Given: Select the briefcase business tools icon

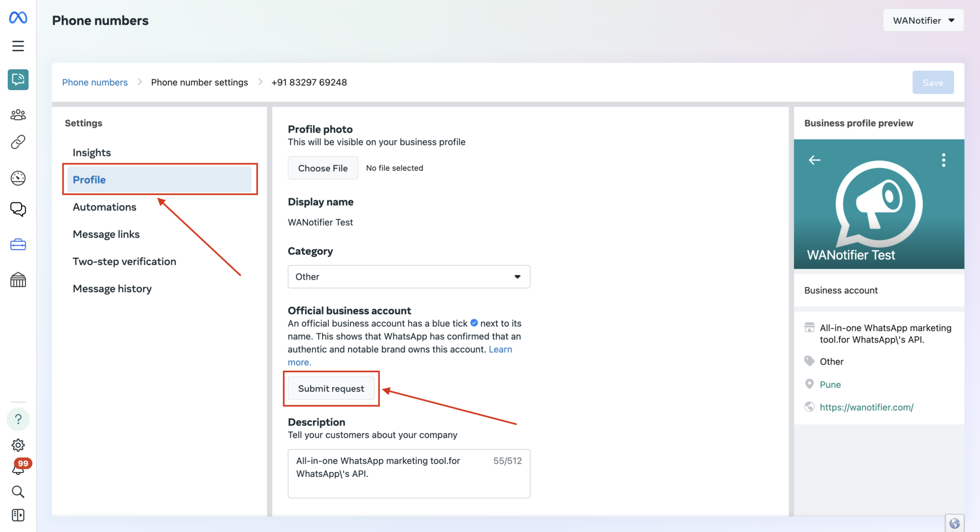Looking at the screenshot, I should [x=18, y=244].
